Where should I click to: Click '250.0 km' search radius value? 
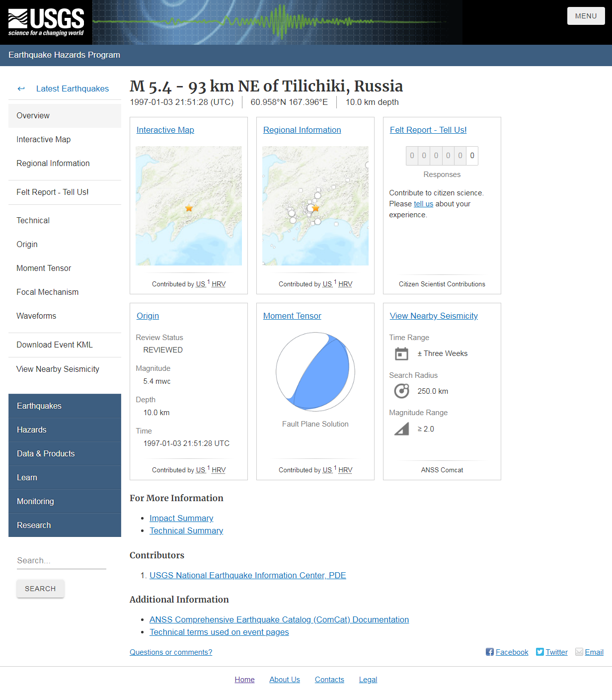click(433, 391)
